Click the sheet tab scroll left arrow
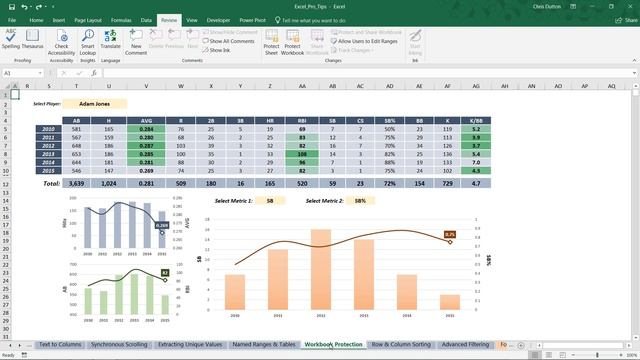 10,345
